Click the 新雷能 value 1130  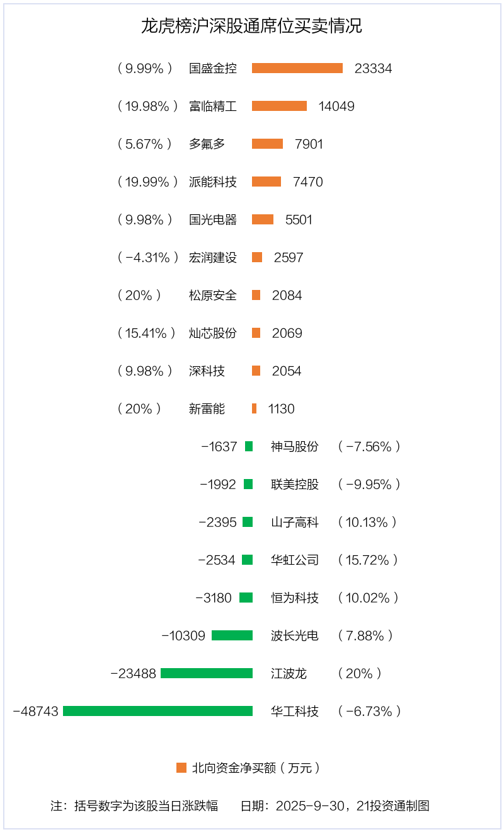pos(281,408)
